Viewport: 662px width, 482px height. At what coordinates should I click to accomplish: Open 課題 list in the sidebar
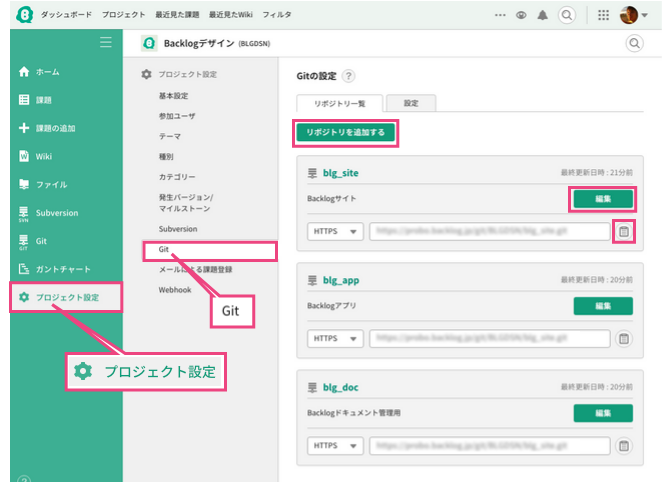pos(35,100)
